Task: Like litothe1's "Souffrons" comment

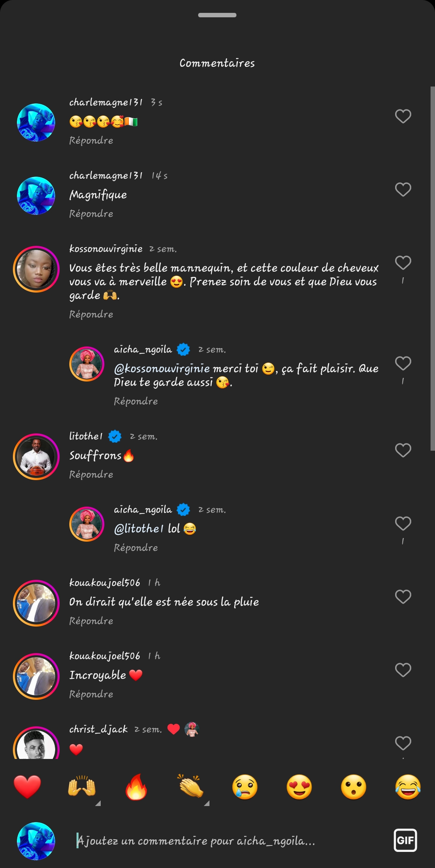Action: pos(403,450)
